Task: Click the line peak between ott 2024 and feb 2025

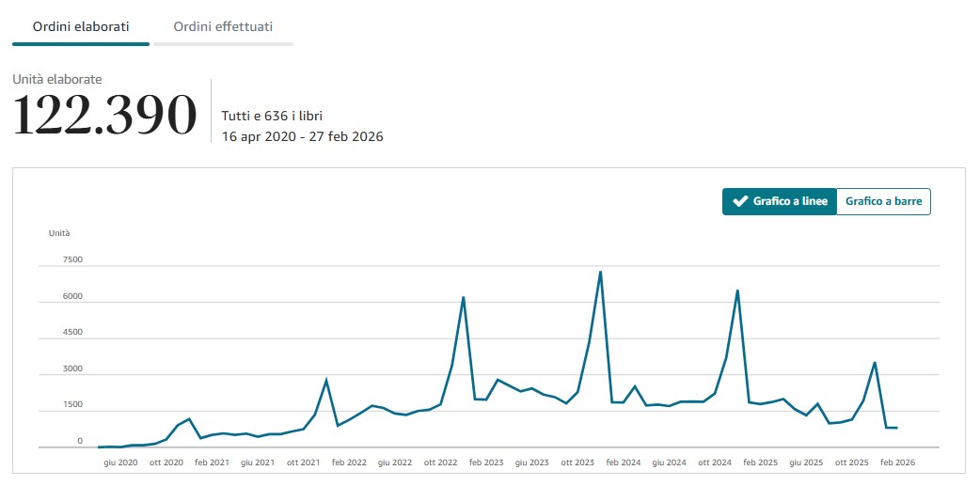Action: 737,290
